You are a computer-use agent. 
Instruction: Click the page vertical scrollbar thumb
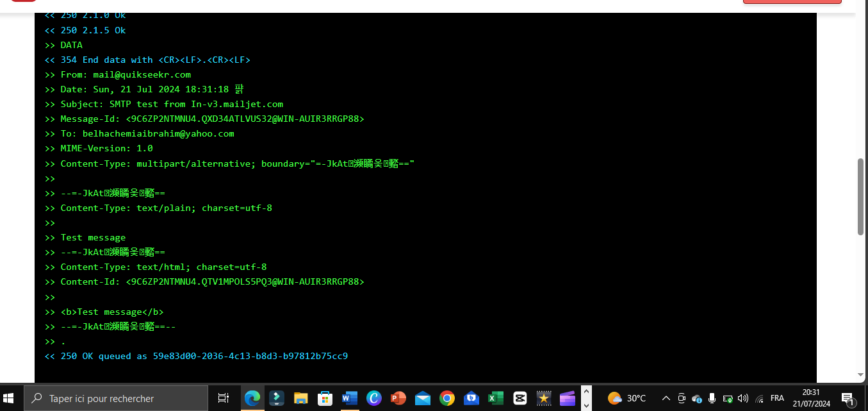862,196
